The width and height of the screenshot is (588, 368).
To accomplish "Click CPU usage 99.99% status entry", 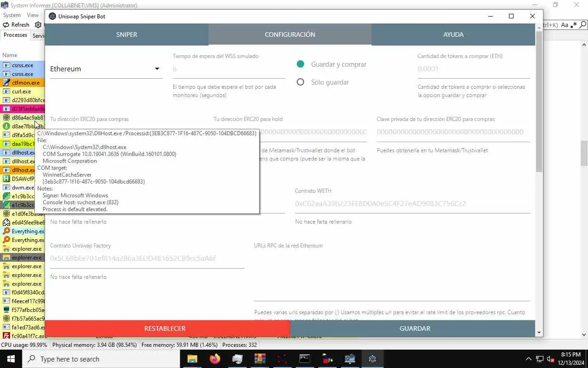I will (24, 345).
